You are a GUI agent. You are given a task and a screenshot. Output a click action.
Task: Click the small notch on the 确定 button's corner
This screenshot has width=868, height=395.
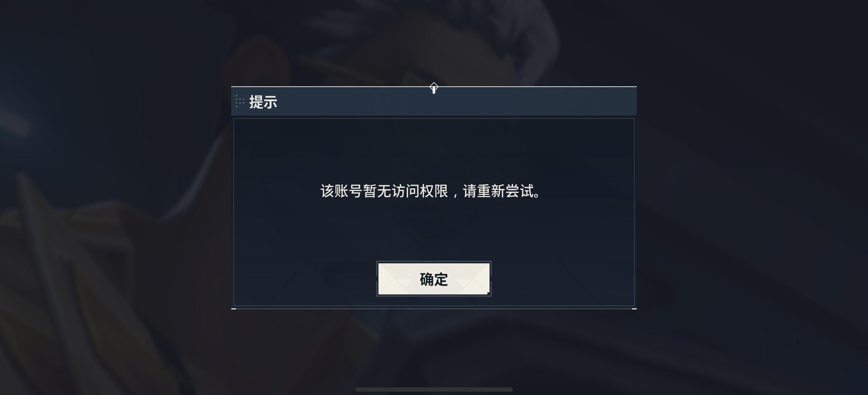tap(489, 293)
